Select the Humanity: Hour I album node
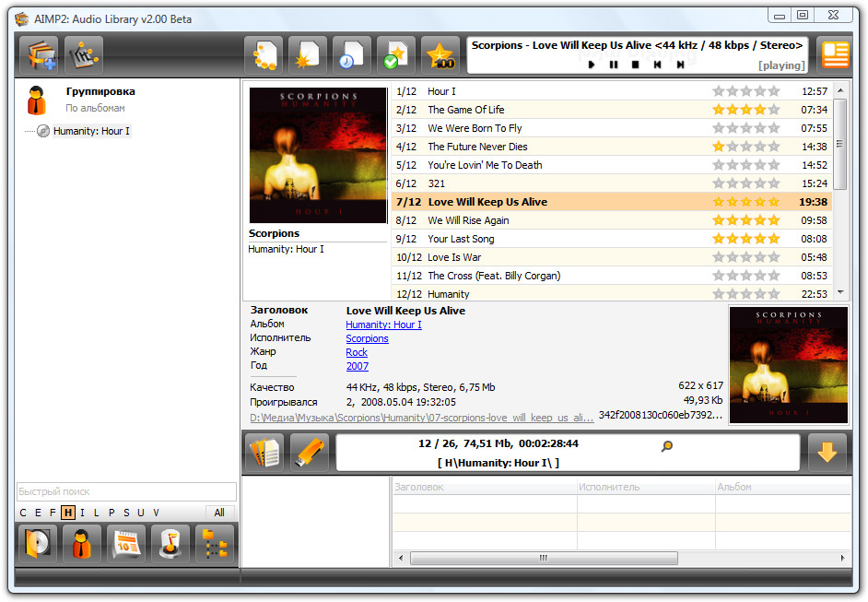Viewport: 868px width, 602px height. [x=91, y=131]
